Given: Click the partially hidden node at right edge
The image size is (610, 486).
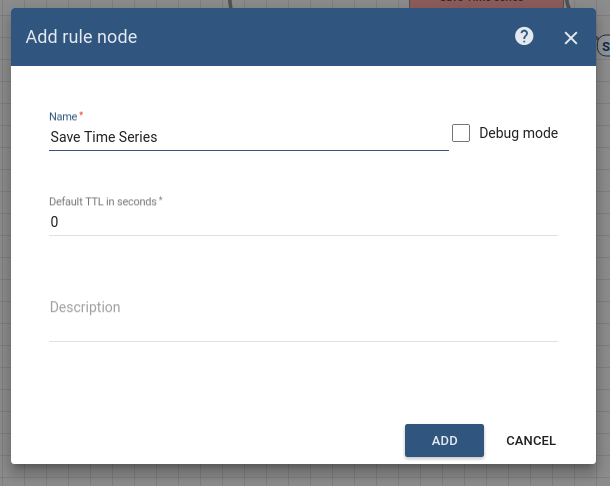Looking at the screenshot, I should point(604,45).
